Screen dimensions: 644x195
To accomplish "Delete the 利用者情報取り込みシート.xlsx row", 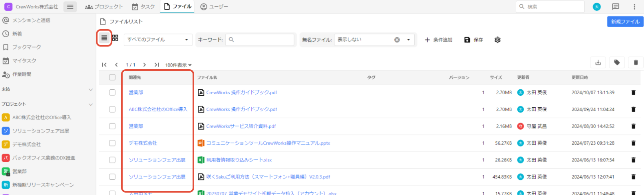I will [x=633, y=160].
